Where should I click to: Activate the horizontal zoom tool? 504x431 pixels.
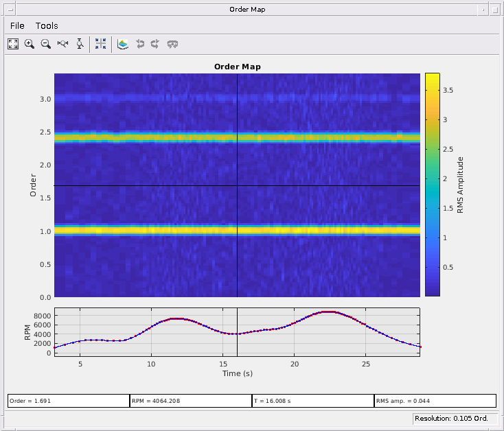click(x=63, y=44)
